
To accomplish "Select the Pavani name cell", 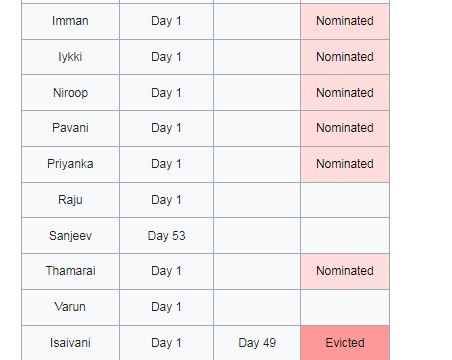I will pos(70,128).
